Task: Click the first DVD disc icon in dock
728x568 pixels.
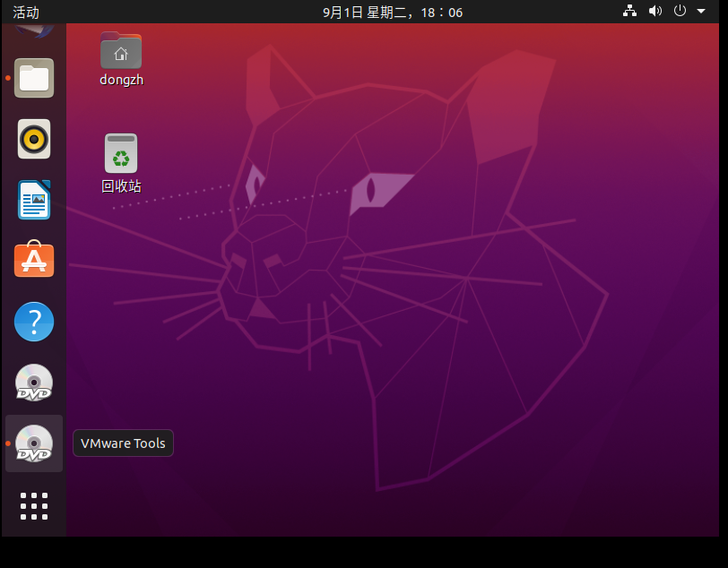Action: pyautogui.click(x=34, y=383)
